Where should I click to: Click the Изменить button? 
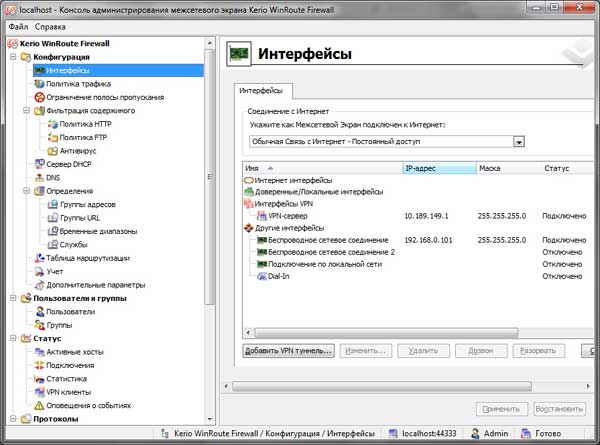(x=366, y=351)
